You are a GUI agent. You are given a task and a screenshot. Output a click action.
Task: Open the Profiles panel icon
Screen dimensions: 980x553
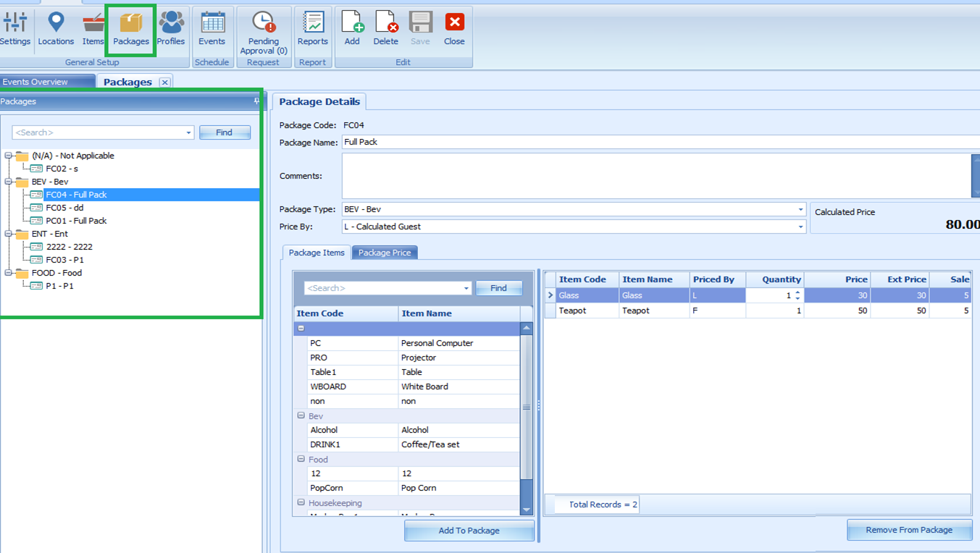(171, 29)
